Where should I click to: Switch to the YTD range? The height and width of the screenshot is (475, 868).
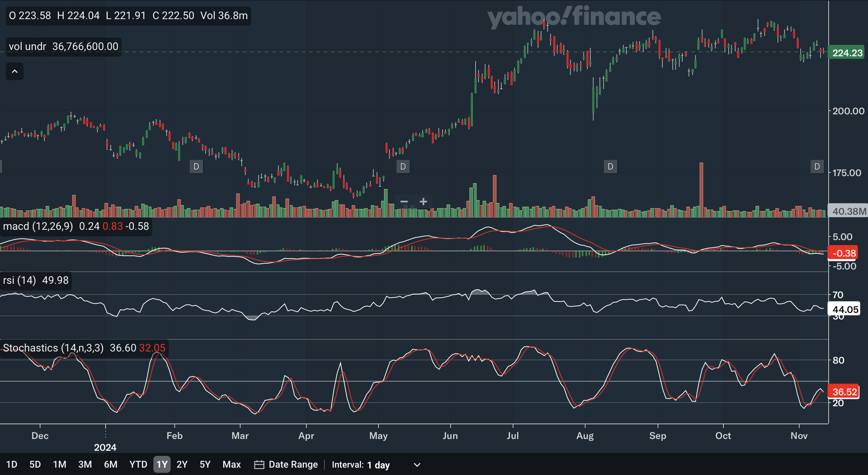pos(138,464)
